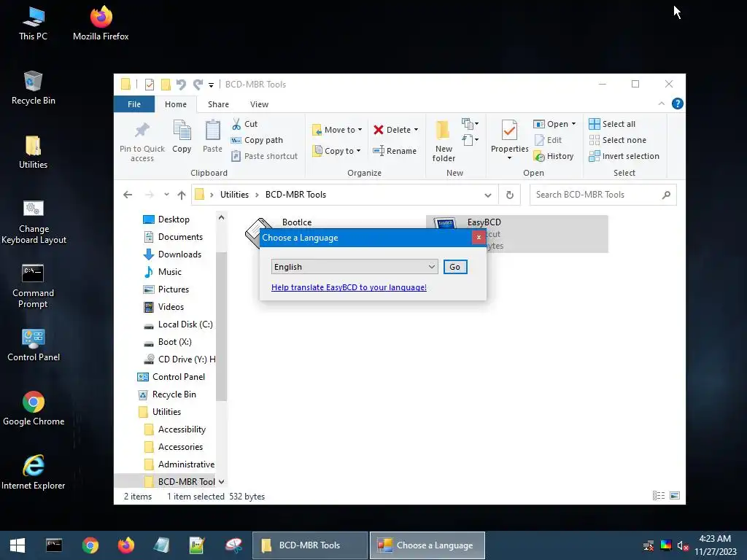Expand Move to dropdown
This screenshot has width=747, height=560.
coord(360,130)
